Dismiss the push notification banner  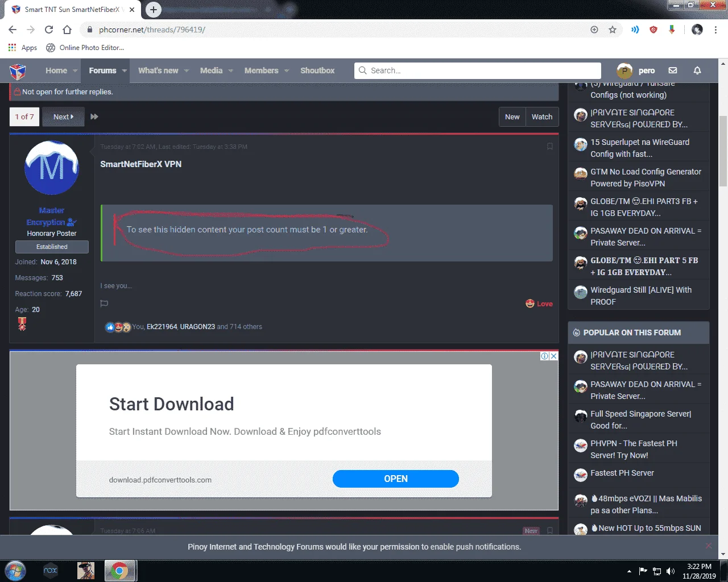pos(708,546)
